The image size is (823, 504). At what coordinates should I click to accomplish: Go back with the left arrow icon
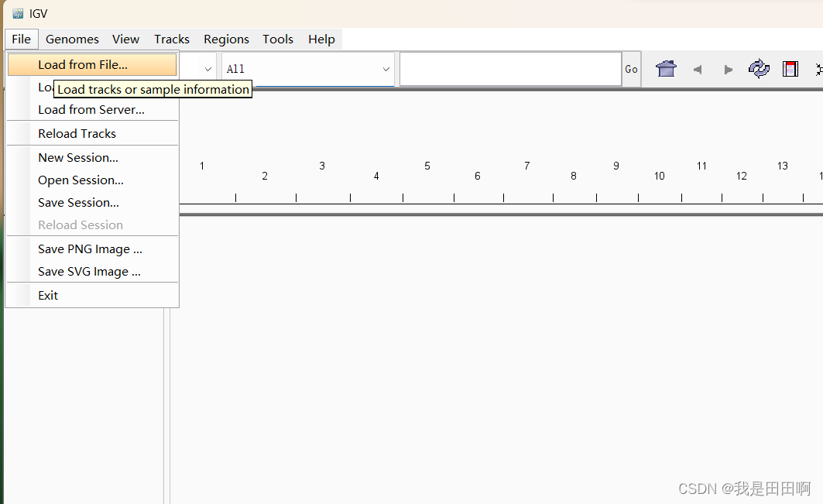697,70
